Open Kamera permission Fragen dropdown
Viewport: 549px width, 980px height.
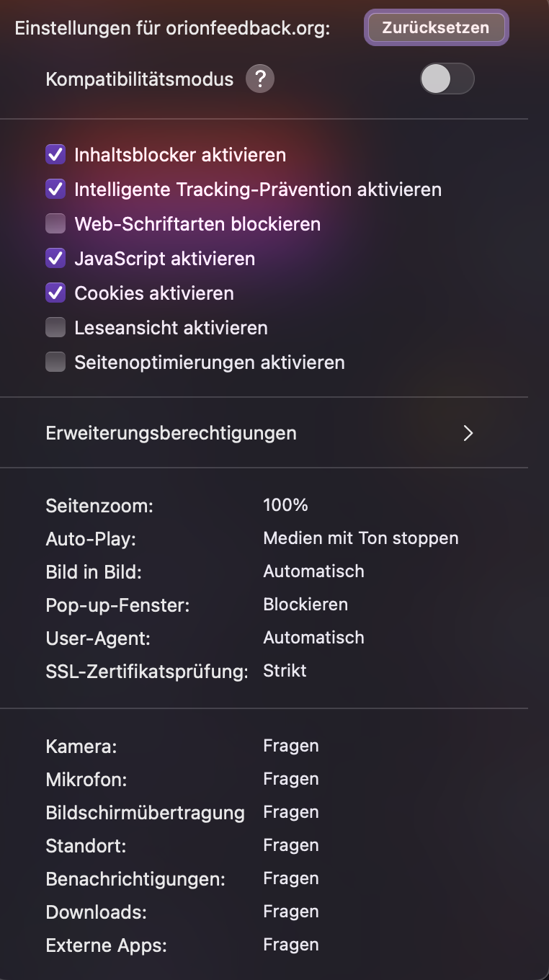click(x=291, y=746)
